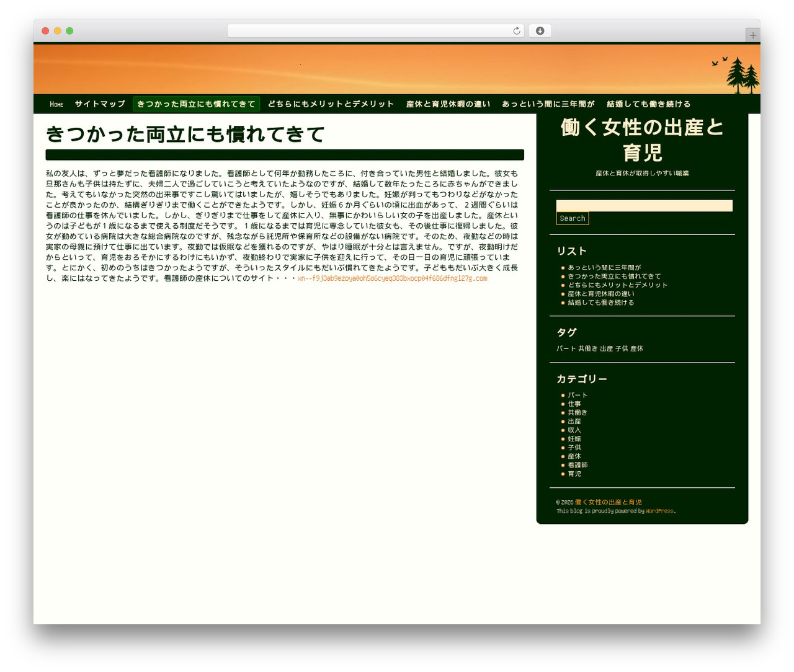This screenshot has width=794, height=672.
Task: Click the 出産 tag under タグ
Action: tap(606, 348)
